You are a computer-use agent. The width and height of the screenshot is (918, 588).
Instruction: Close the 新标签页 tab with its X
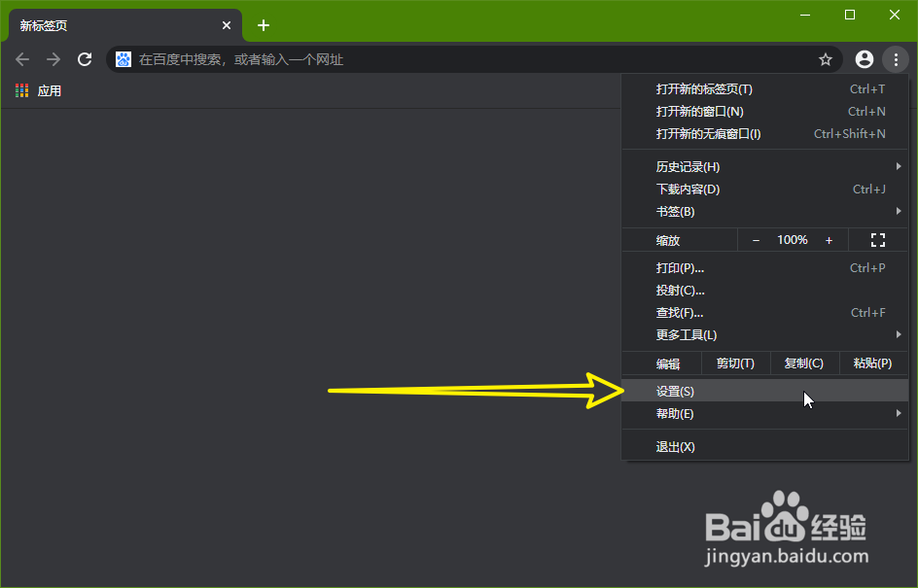[227, 25]
